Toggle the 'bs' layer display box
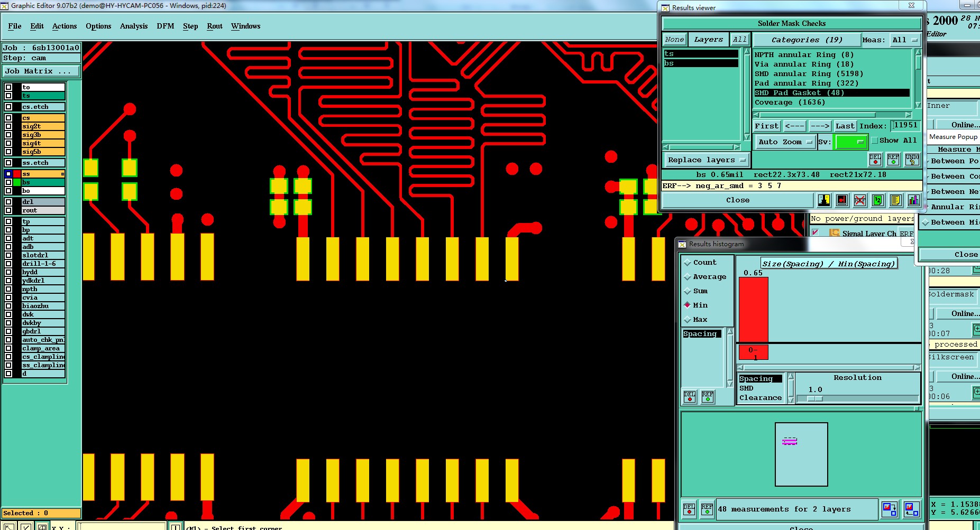Screen dimensions: 980x530 tap(8, 182)
